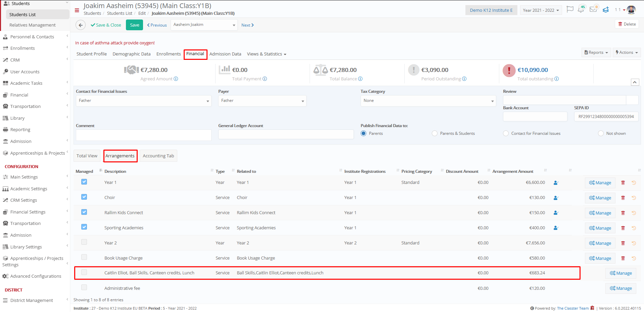Check Managed checkbox for Year 2

(x=84, y=242)
